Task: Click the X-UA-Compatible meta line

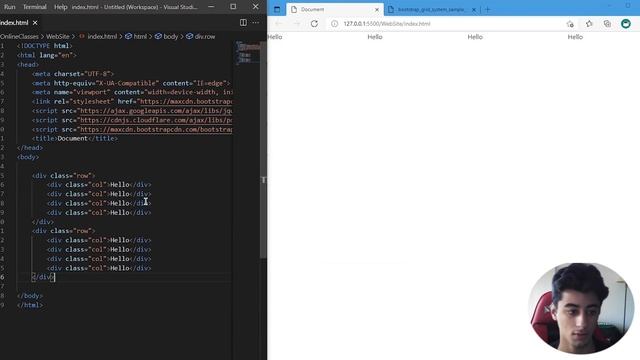Action: pyautogui.click(x=131, y=83)
